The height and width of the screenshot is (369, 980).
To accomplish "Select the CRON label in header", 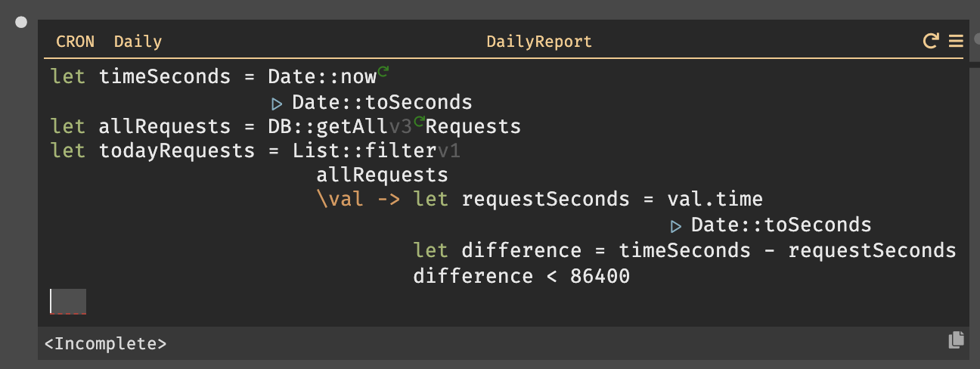I will (x=76, y=42).
